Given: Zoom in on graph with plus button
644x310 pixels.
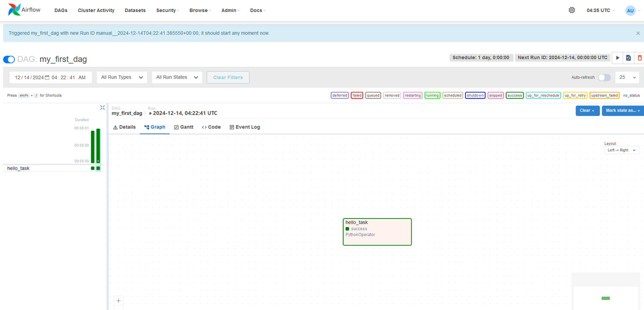Looking at the screenshot, I should (x=119, y=301).
